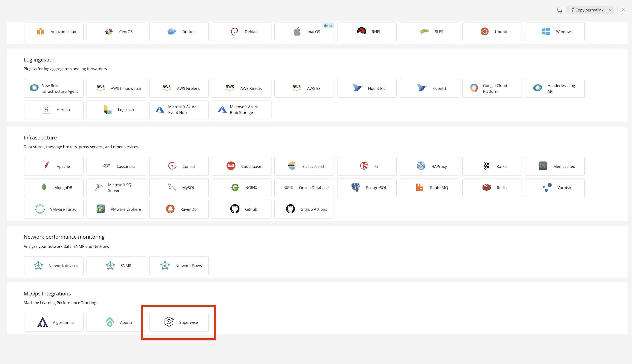632x364 pixels.
Task: Choose the Network Flows tile
Action: tap(179, 266)
